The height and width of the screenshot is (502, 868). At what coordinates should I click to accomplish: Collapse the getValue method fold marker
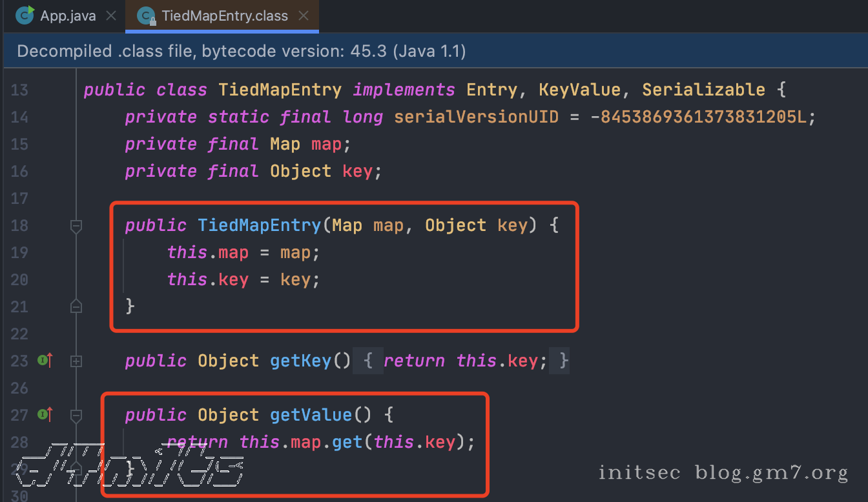(76, 416)
